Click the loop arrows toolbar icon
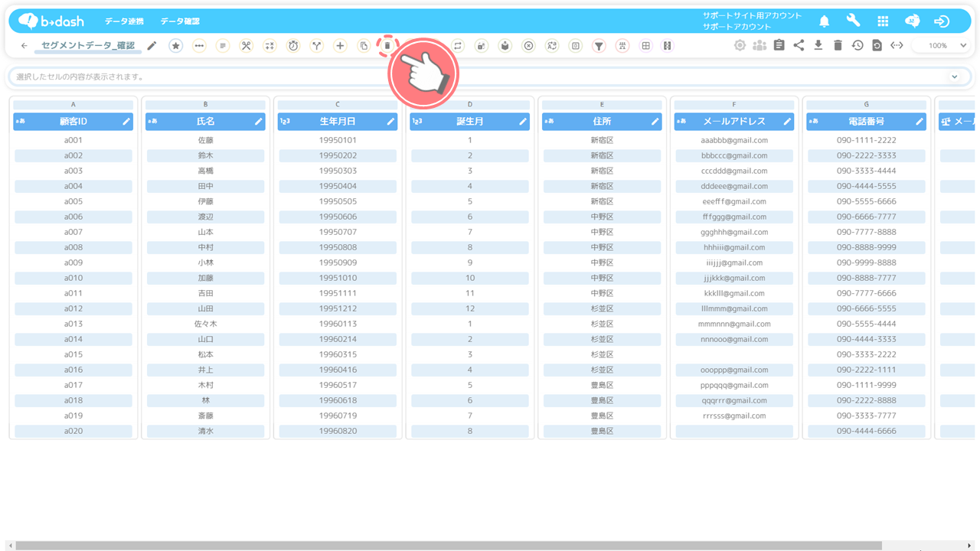The image size is (980, 551). [x=458, y=46]
